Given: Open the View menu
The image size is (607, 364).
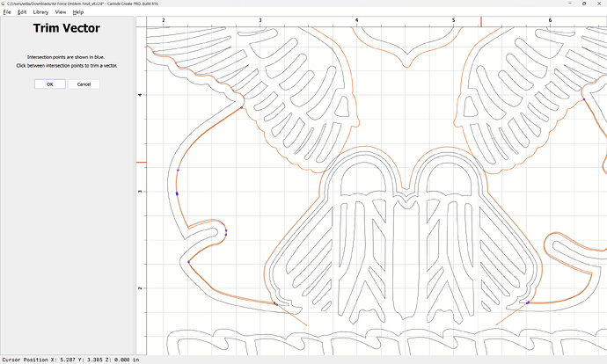Looking at the screenshot, I should point(61,12).
